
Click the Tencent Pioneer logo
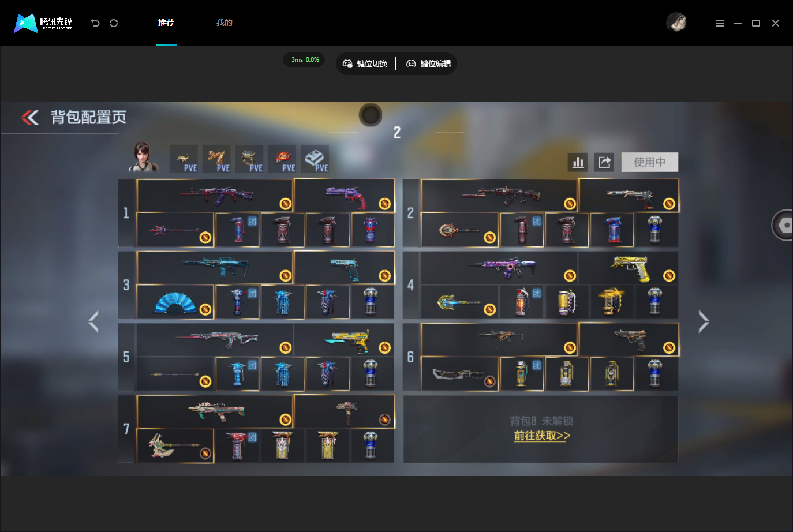click(x=43, y=23)
